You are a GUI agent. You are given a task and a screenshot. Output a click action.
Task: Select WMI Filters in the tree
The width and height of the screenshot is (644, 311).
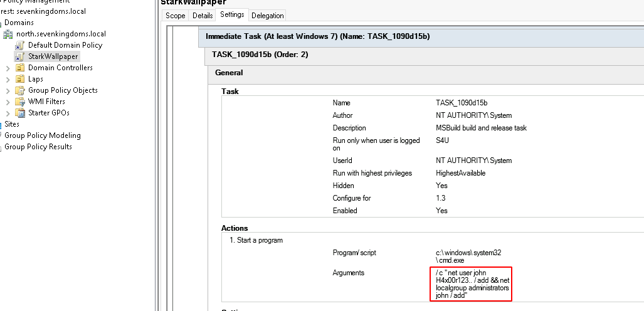pyautogui.click(x=46, y=102)
